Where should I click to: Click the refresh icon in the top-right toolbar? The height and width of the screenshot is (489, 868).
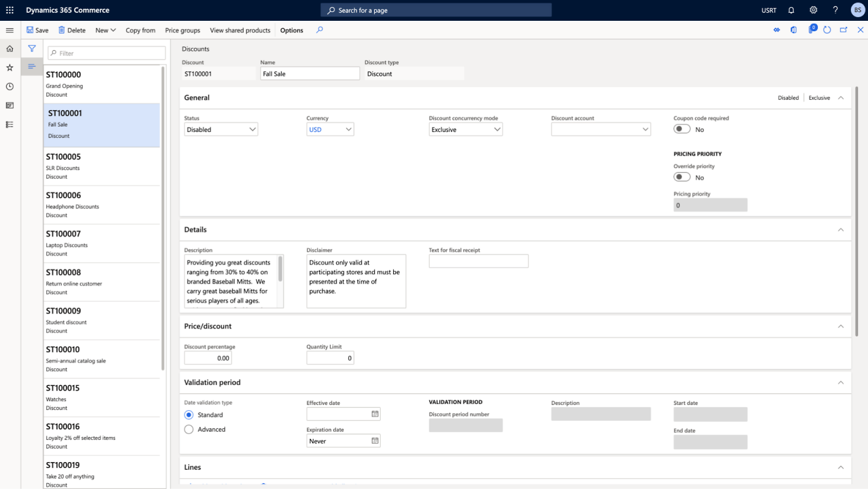(x=828, y=30)
